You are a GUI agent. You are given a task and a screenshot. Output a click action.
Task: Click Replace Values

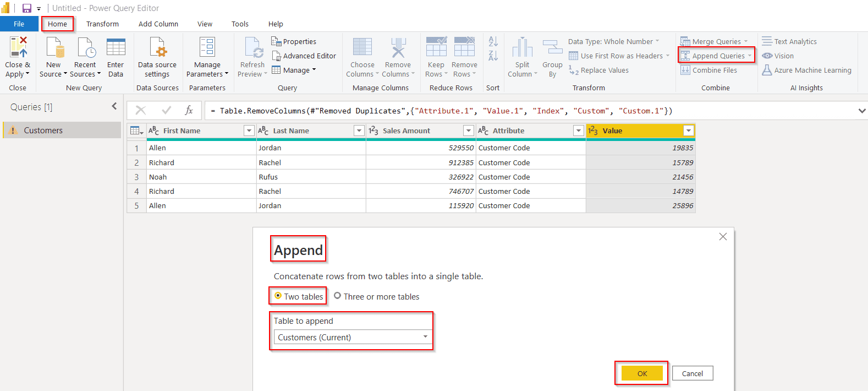coord(598,70)
